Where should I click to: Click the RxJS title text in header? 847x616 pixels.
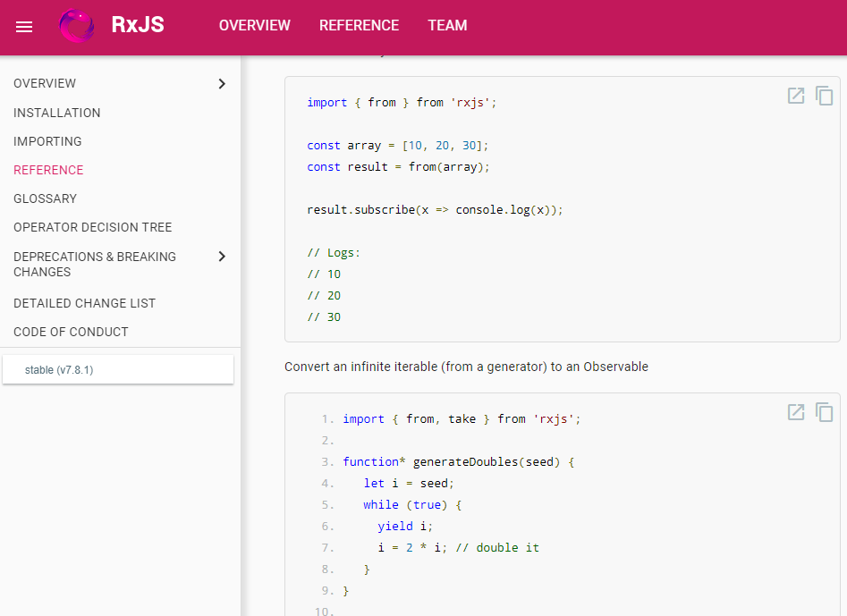[138, 25]
